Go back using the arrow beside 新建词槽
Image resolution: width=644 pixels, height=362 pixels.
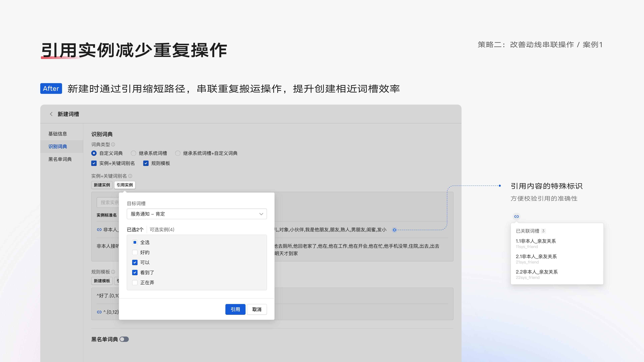click(51, 114)
